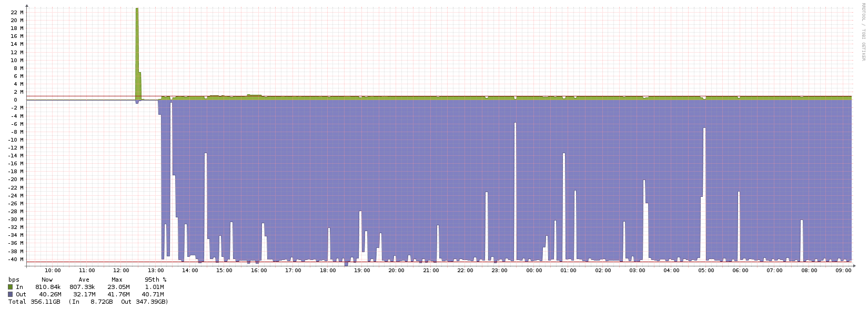868x309 pixels.
Task: Click the 23:00 time axis label
Action: click(x=500, y=271)
